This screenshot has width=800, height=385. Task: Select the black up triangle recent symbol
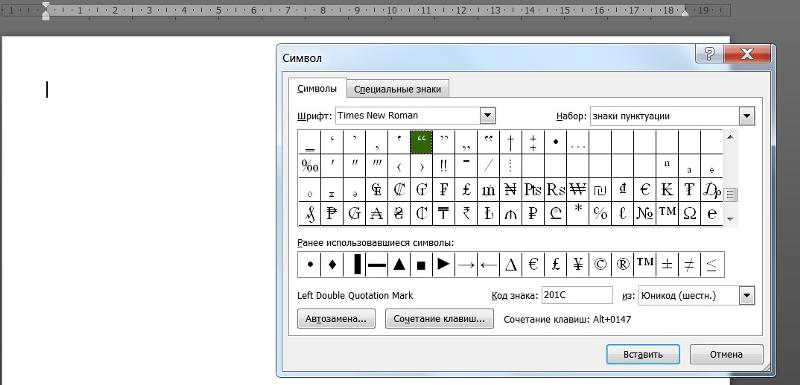[x=399, y=265]
